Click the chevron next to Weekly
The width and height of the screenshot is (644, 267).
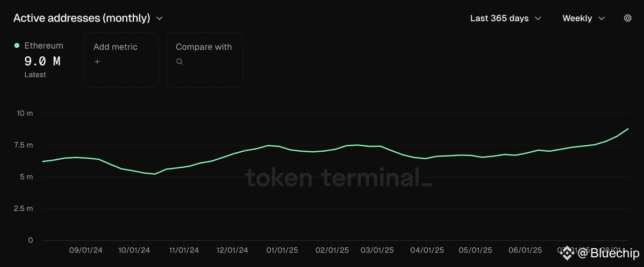pyautogui.click(x=602, y=18)
